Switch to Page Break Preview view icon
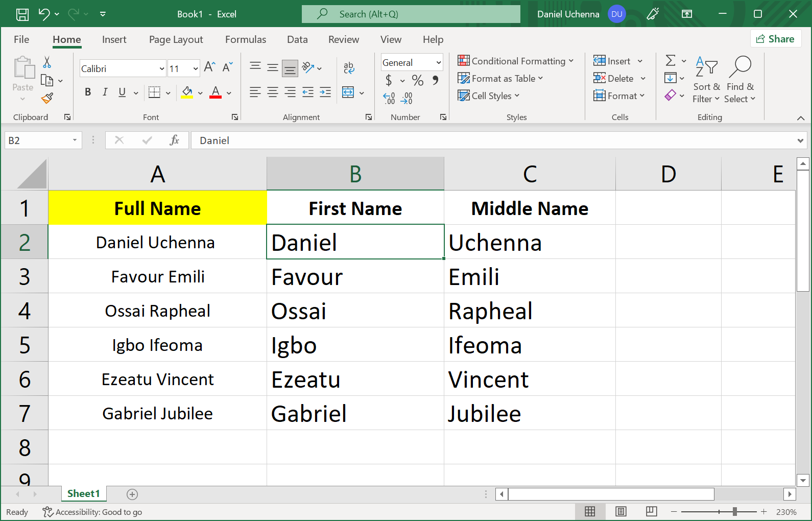Screen dimensions: 812x521 point(651,511)
